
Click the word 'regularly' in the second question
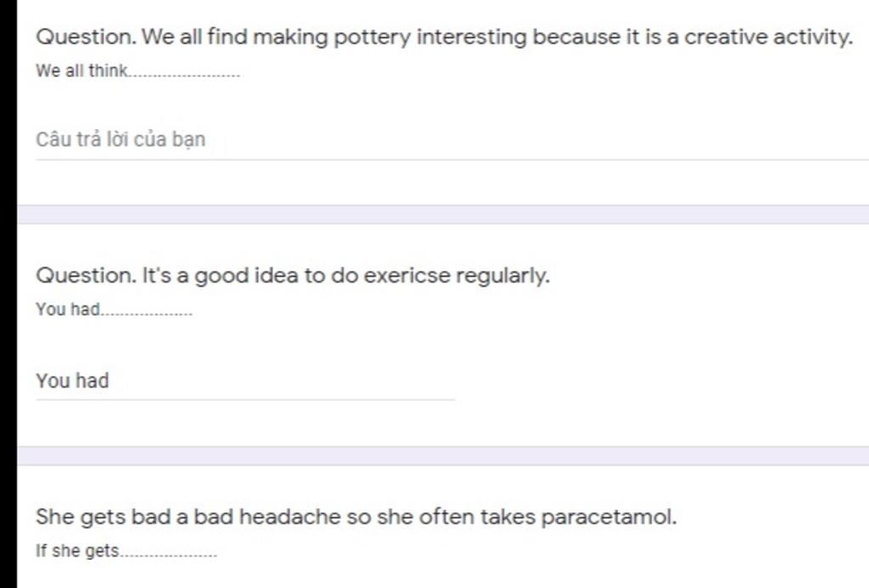click(x=502, y=276)
